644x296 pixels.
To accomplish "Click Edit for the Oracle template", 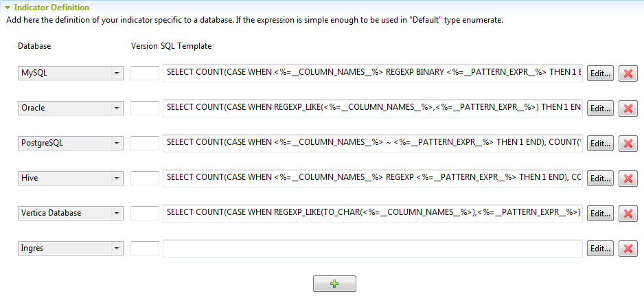I will click(600, 109).
